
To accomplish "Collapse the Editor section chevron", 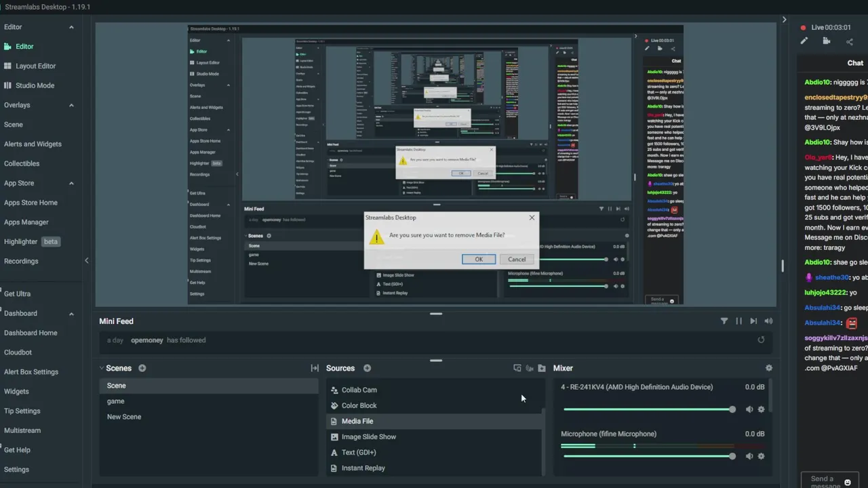I will 71,27.
